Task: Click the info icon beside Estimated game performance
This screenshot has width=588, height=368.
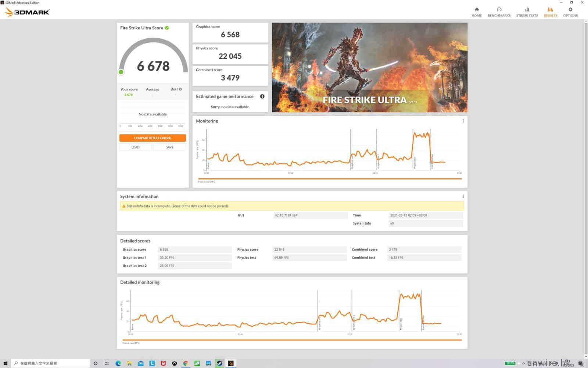Action: [262, 96]
